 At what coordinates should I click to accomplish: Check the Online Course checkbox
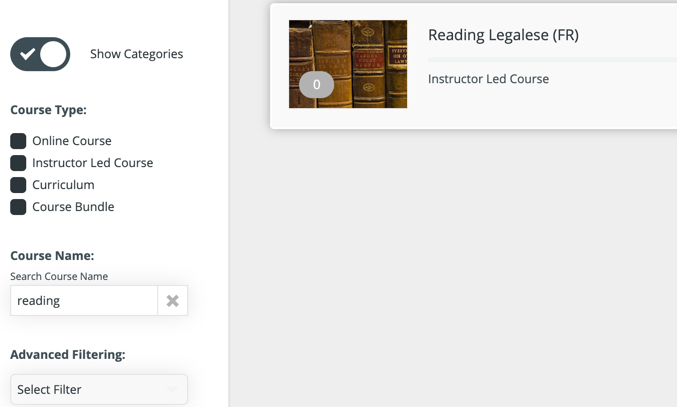click(18, 141)
